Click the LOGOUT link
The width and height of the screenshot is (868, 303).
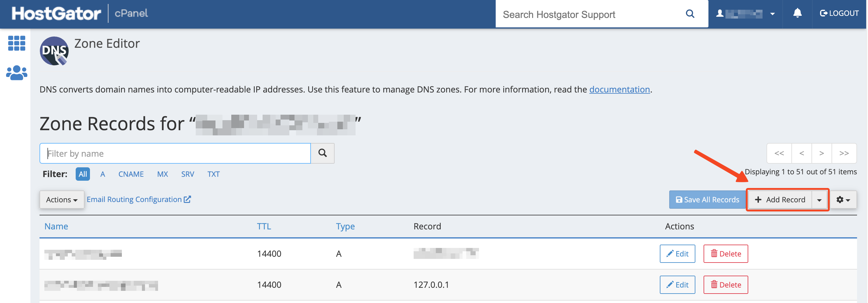coord(839,13)
